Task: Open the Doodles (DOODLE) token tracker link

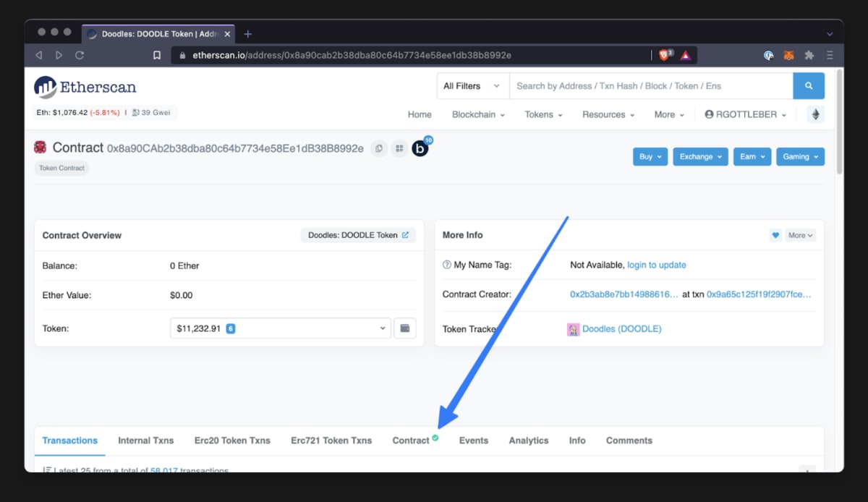Action: 622,329
